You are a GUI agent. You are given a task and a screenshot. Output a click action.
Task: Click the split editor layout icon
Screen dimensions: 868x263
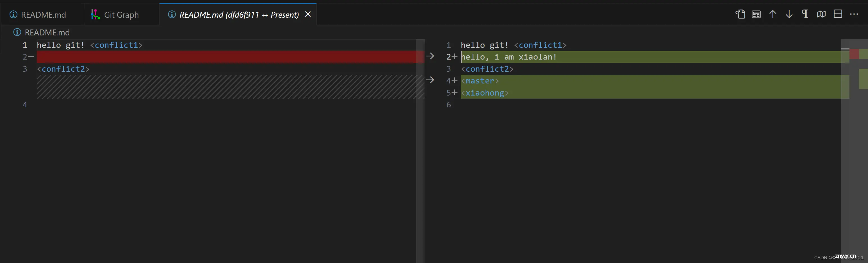(x=838, y=14)
